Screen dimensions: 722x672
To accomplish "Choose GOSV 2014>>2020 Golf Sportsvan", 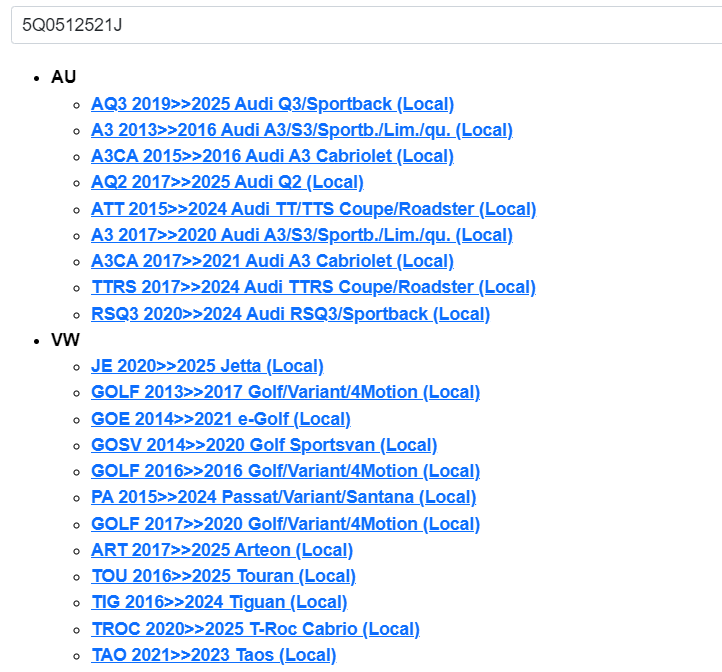I will point(264,445).
